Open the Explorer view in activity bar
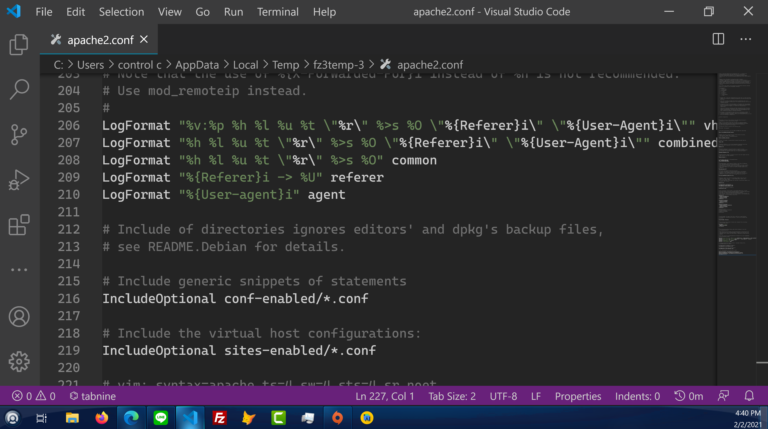The image size is (768, 429). tap(19, 45)
